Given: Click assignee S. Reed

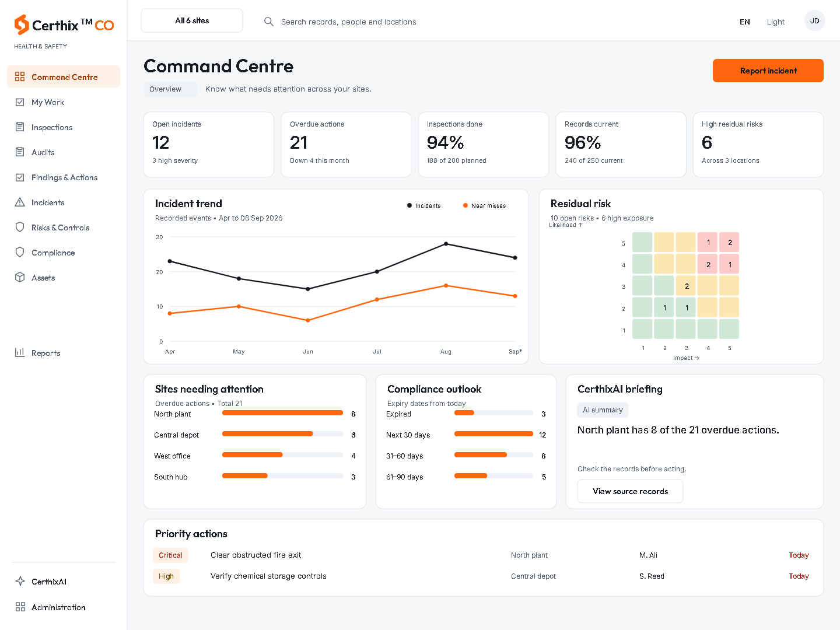Looking at the screenshot, I should click(x=652, y=576).
